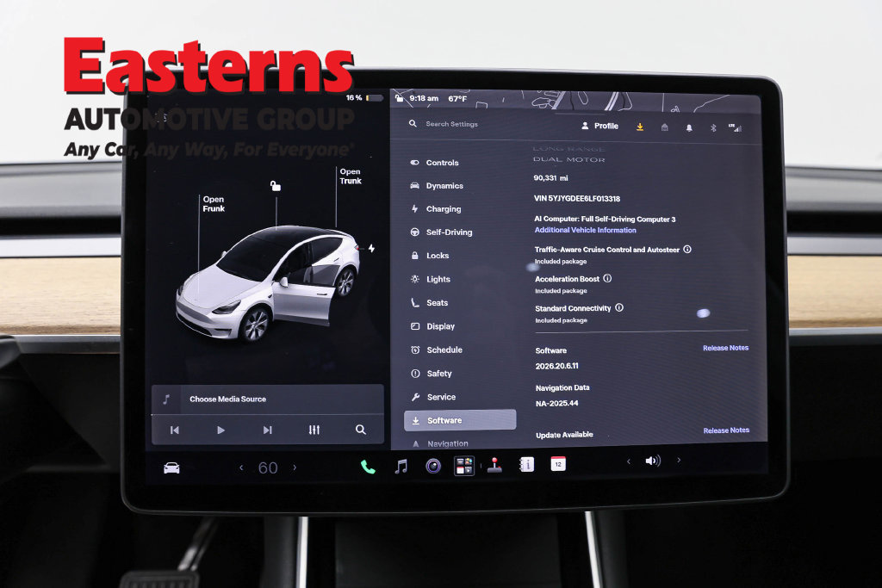The width and height of the screenshot is (882, 588).
Task: Decrease volume with the left chevron
Action: (x=628, y=461)
